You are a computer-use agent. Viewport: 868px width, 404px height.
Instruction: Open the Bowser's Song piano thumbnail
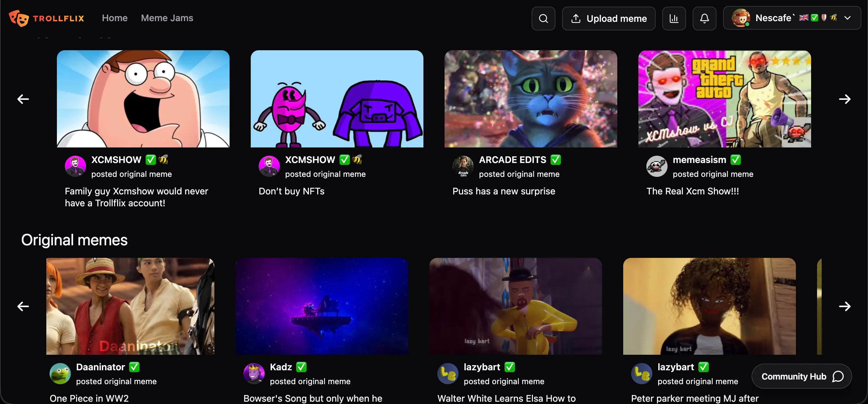click(x=322, y=306)
